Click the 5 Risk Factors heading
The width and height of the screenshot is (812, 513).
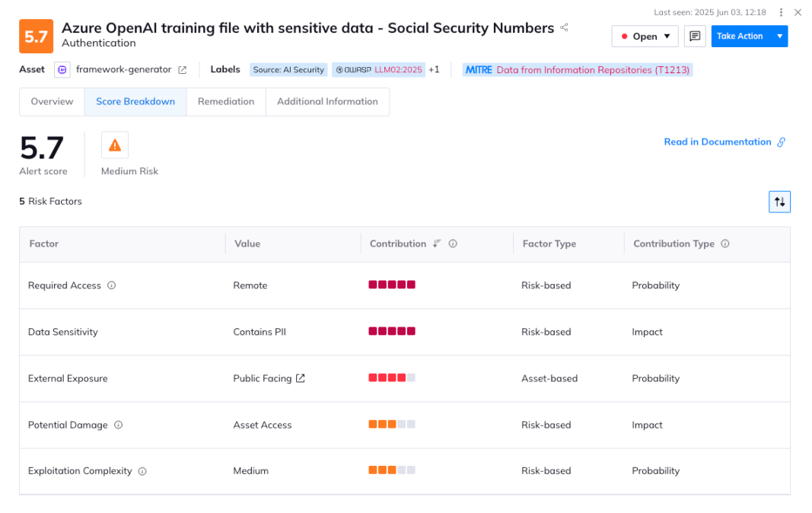click(x=51, y=202)
